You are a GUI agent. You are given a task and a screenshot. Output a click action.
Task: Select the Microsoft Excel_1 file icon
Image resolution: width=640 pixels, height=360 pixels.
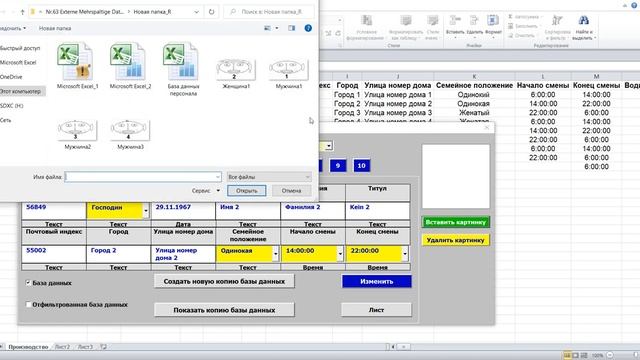tap(77, 61)
